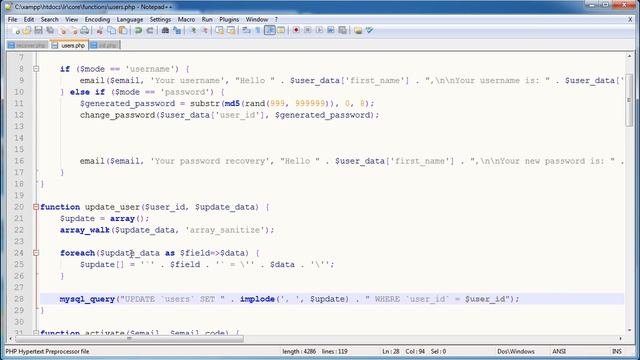Click the spell-check checkmark icon
Screen dimensions: 640x360
point(369,31)
